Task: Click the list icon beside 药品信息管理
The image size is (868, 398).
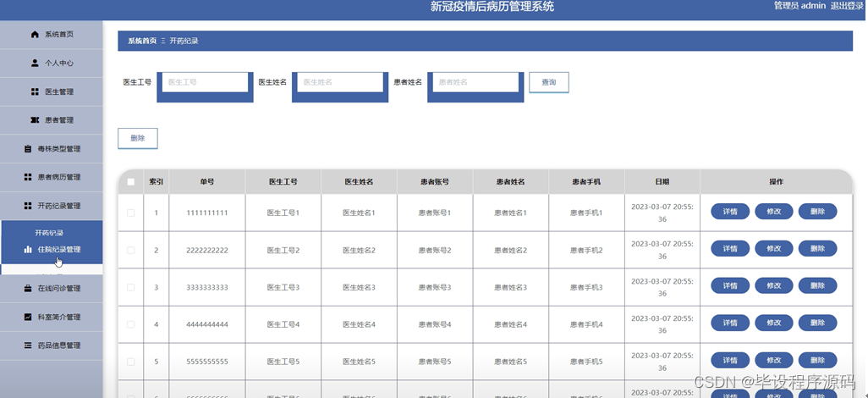Action: click(x=28, y=345)
